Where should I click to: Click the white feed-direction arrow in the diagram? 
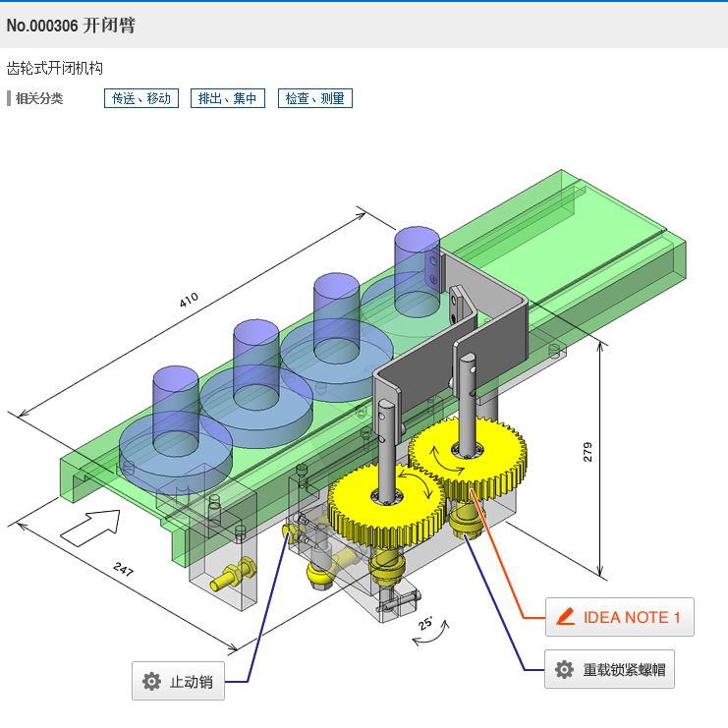pos(91,528)
